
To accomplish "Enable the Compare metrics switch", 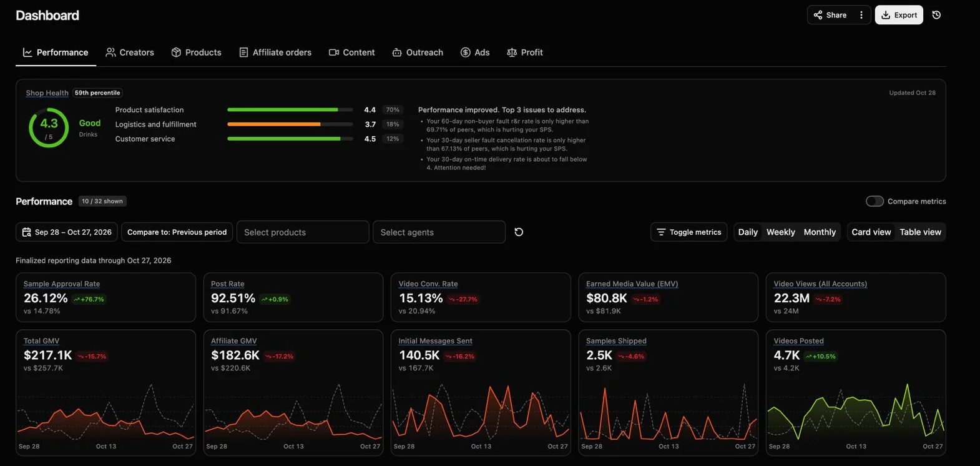I will point(875,201).
